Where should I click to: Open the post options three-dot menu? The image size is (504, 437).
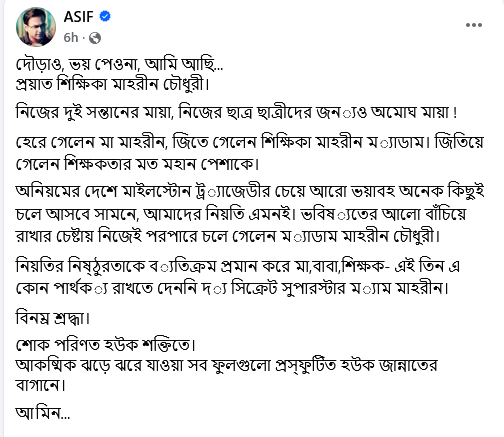click(x=474, y=25)
